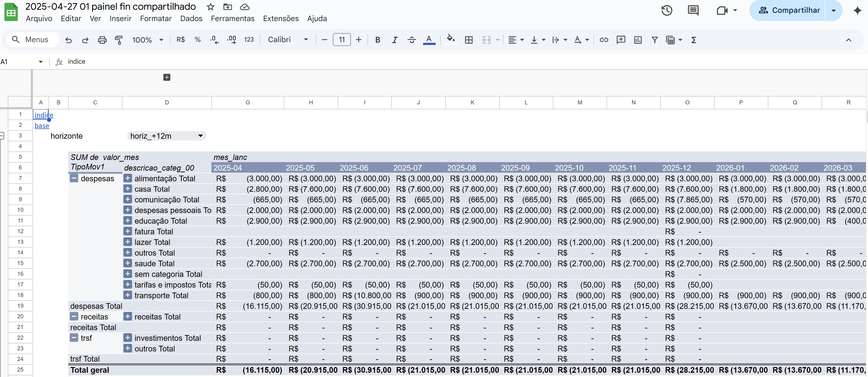The image size is (868, 377).
Task: Open the fill color bucket
Action: [451, 40]
